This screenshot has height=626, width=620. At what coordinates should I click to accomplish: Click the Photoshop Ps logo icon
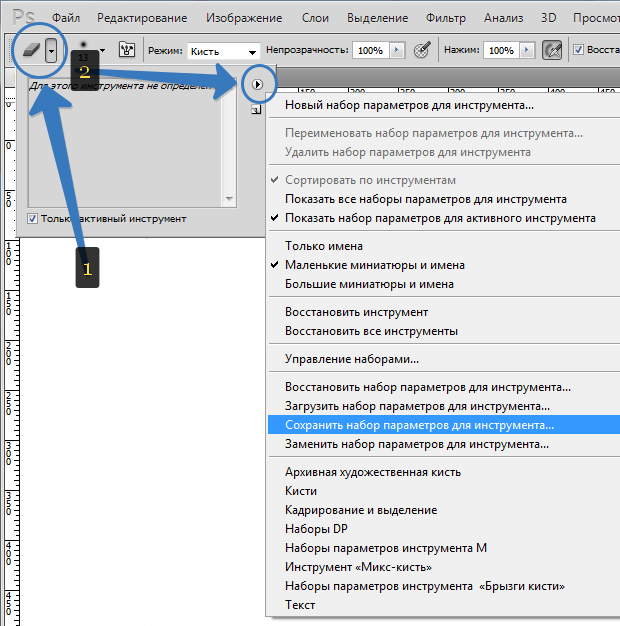click(x=23, y=18)
